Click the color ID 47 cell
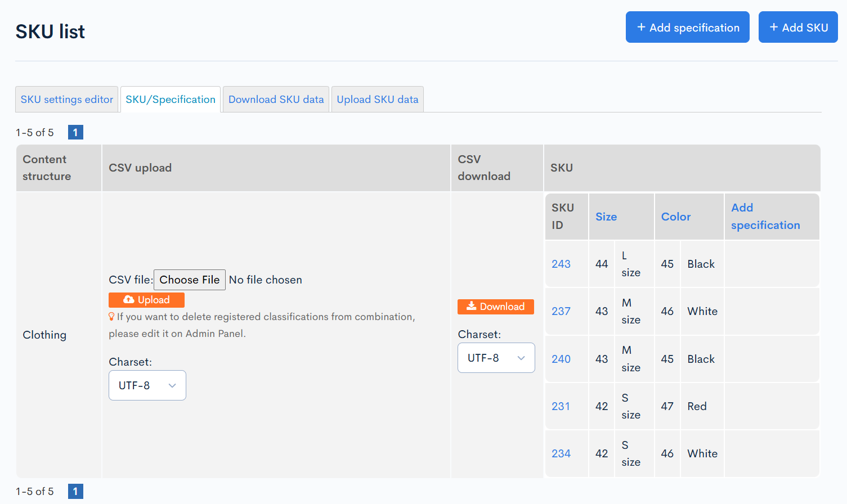Image resolution: width=847 pixels, height=504 pixels. click(667, 406)
